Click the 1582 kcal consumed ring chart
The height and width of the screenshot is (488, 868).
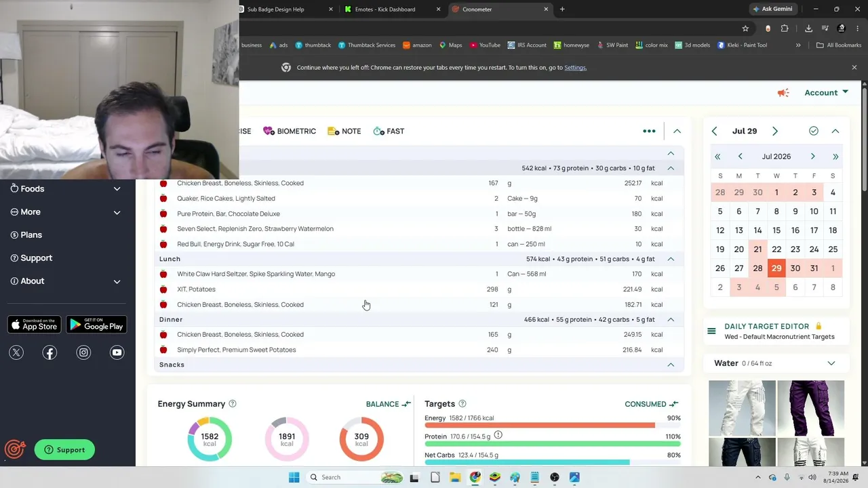coord(210,439)
